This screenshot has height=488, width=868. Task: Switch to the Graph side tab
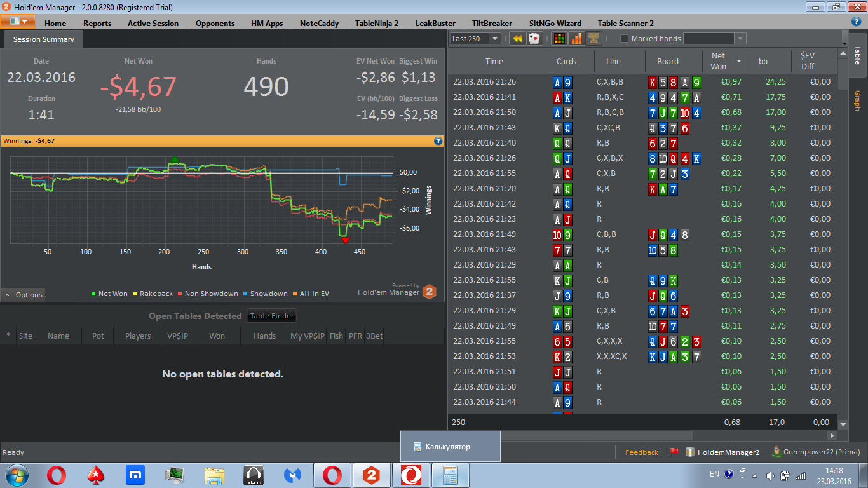click(x=857, y=100)
